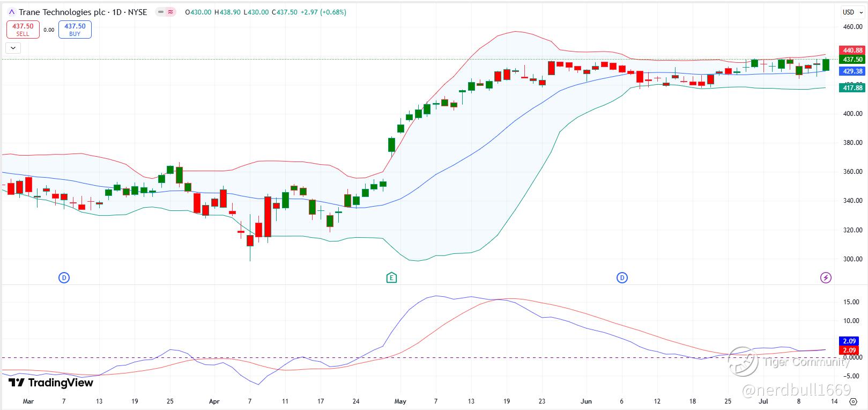Select the green 417.88 lower band price label
This screenshot has height=410, width=868.
852,87
